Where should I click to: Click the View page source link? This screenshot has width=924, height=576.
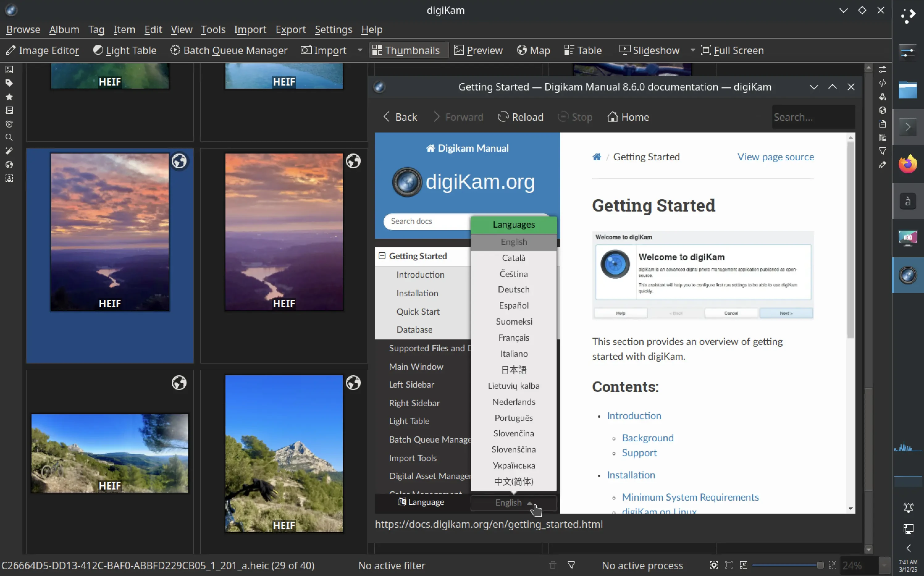tap(775, 157)
